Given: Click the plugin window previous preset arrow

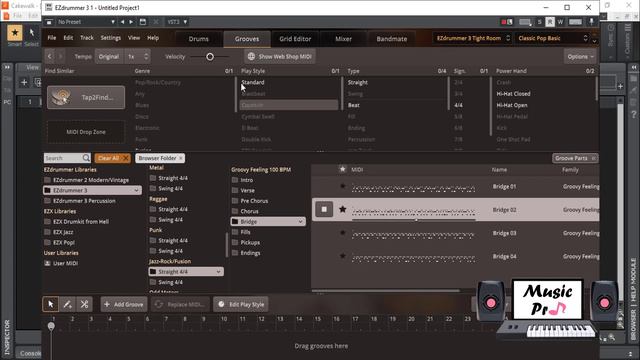Looking at the screenshot, I should click(x=122, y=22).
